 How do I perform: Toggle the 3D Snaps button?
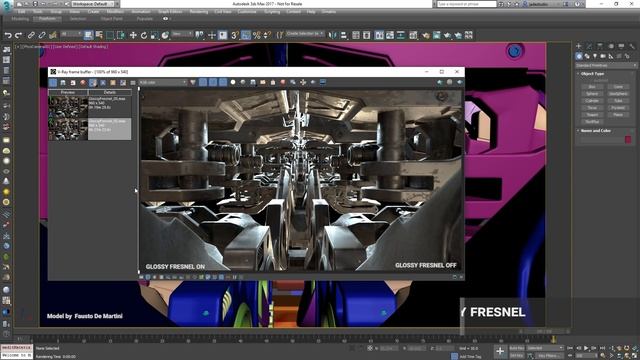click(235, 36)
